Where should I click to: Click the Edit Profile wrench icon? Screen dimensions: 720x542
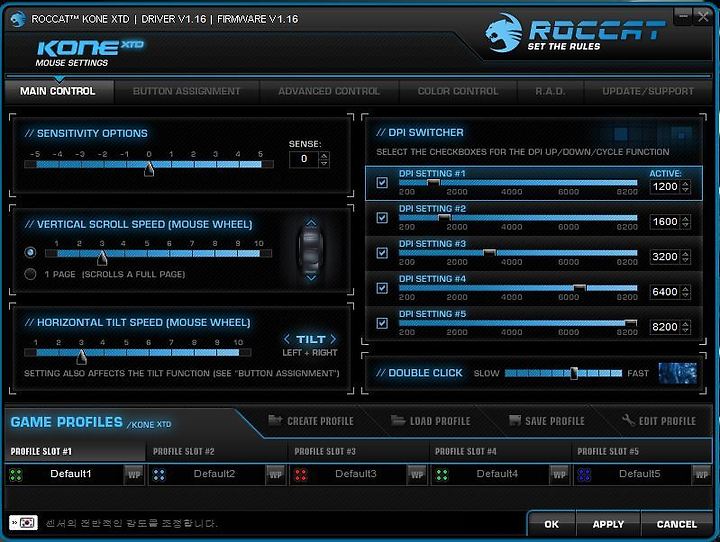pyautogui.click(x=628, y=420)
